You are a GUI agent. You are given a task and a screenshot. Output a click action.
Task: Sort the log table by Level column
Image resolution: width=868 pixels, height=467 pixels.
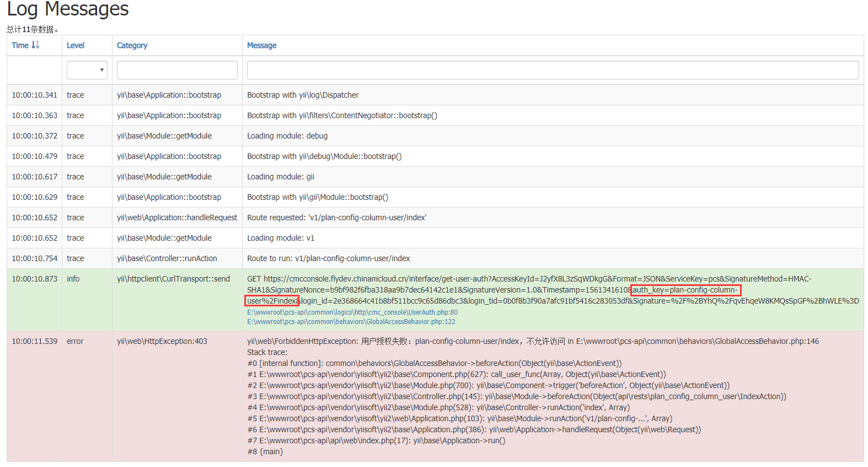pyautogui.click(x=76, y=46)
